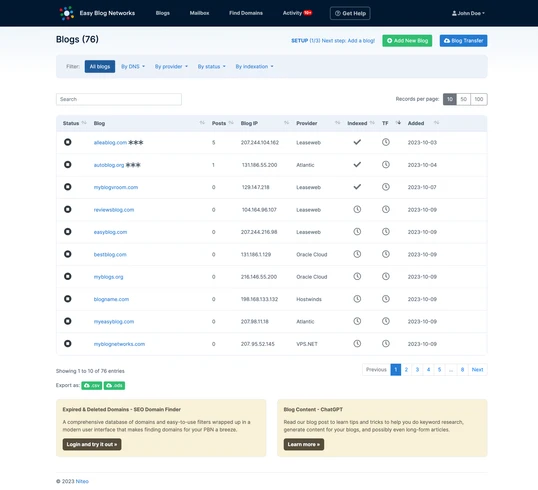
Task: Click into the Search field
Action: tap(119, 99)
